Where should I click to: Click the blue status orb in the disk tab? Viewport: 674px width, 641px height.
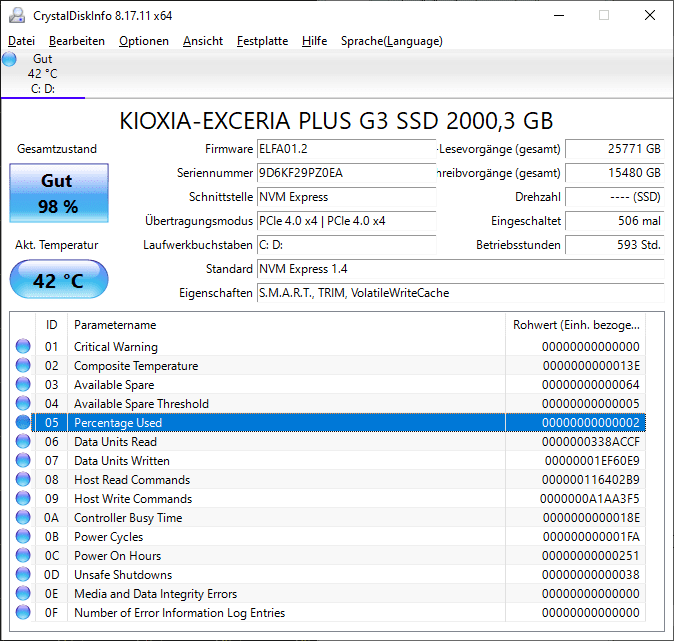(9, 59)
